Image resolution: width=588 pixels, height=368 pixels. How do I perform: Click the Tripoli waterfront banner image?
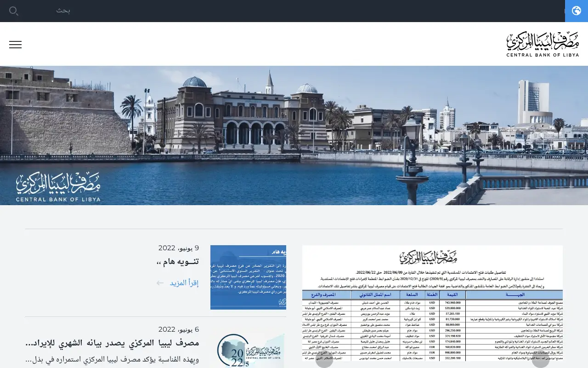(294, 135)
